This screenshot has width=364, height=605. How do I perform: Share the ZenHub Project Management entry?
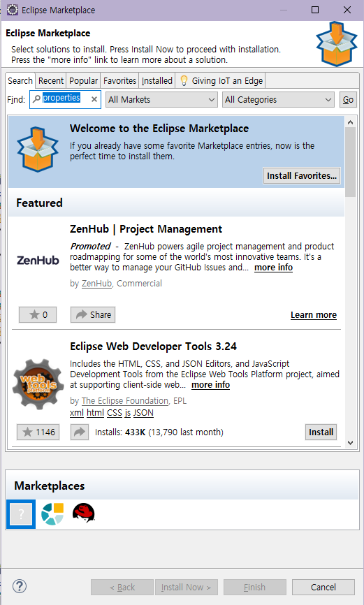[x=93, y=315]
